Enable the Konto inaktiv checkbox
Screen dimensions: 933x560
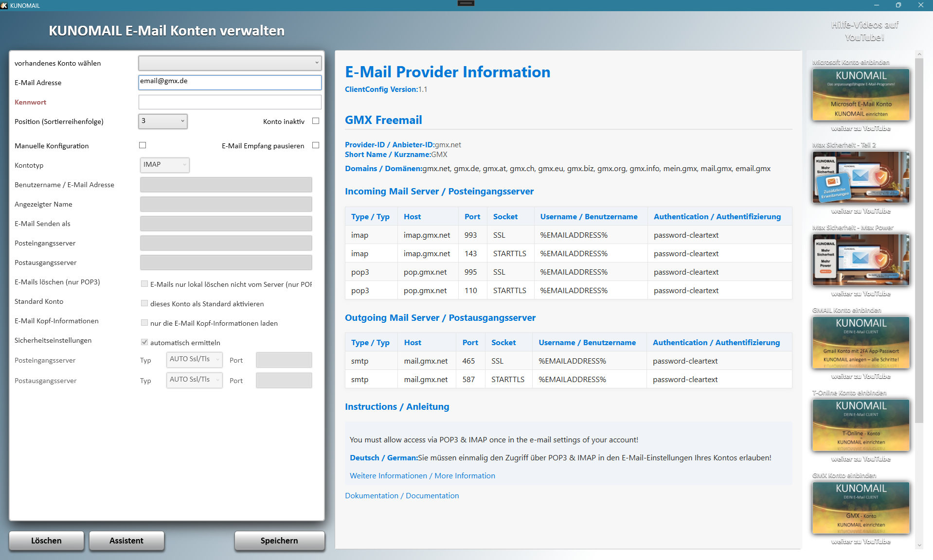click(x=316, y=121)
